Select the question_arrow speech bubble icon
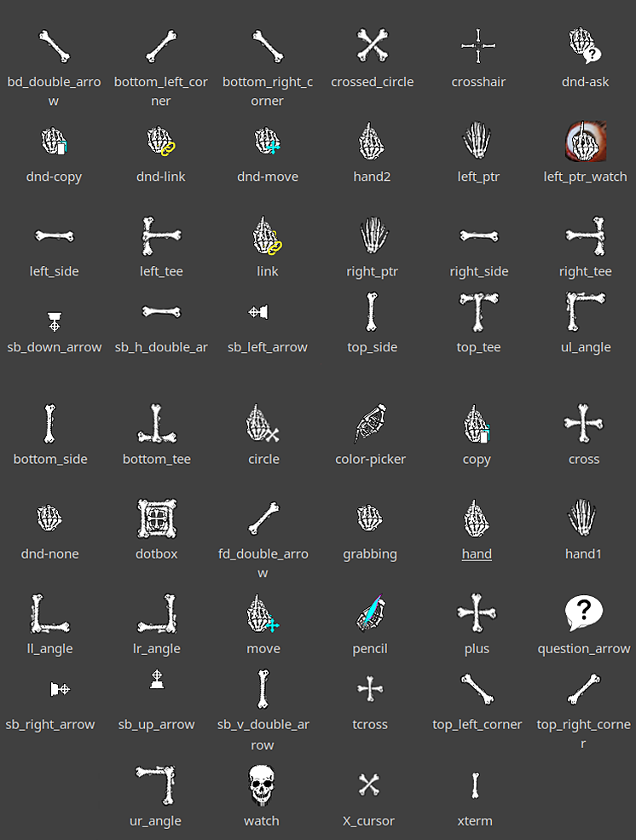This screenshot has height=840, width=636. [x=584, y=613]
